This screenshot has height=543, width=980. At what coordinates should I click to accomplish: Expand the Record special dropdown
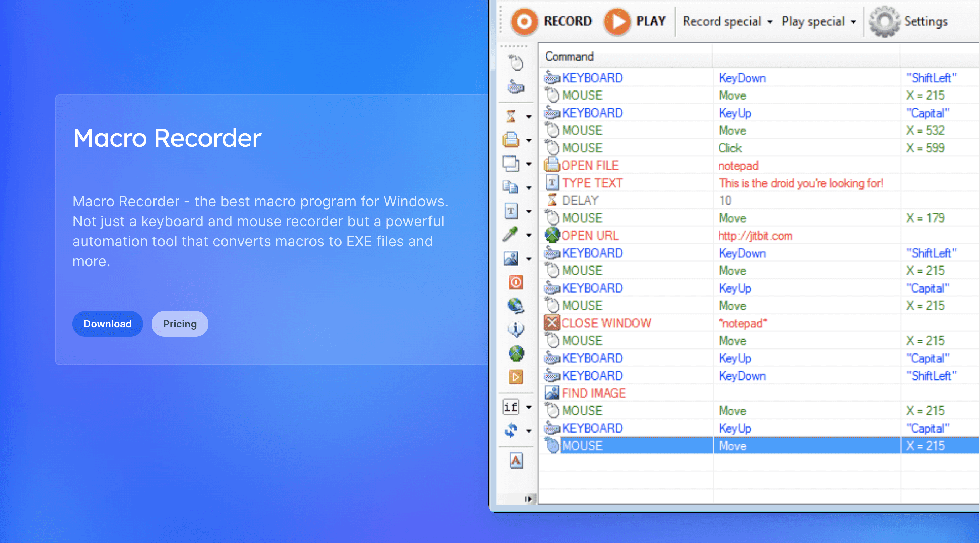(x=770, y=22)
